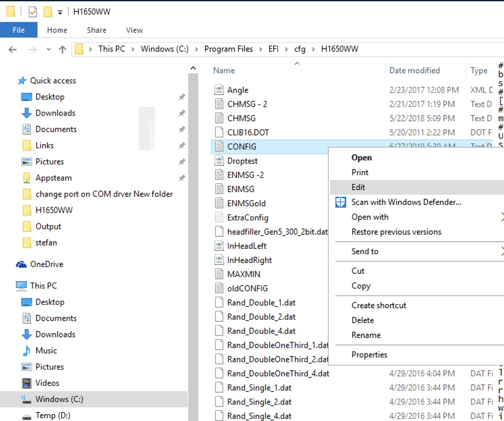
Task: Unpin Desktop from Quick access
Action: 182,97
